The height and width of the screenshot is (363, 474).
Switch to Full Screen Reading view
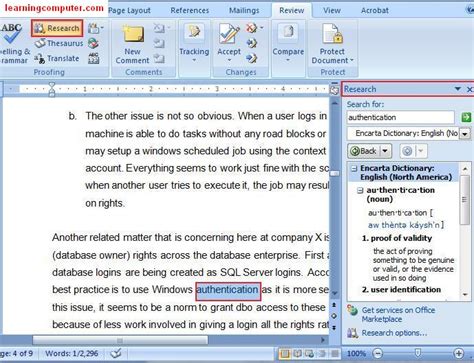click(x=297, y=353)
